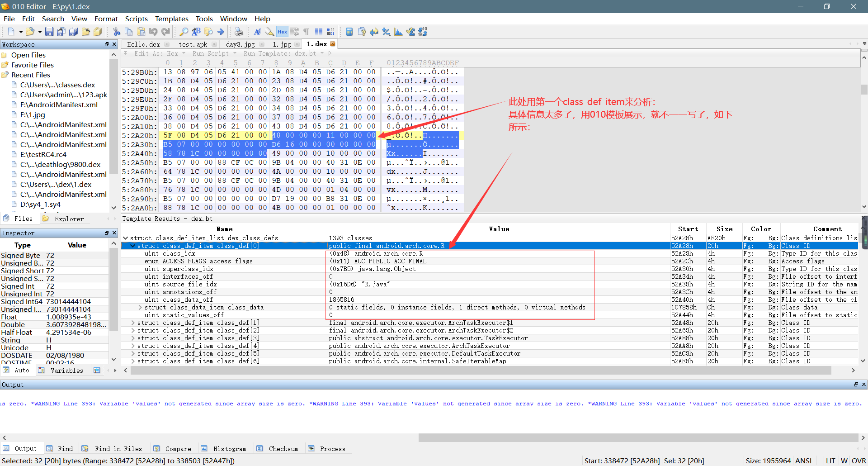Click the Replace (AB) toolbar icon
This screenshot has height=466, width=868.
pos(196,32)
